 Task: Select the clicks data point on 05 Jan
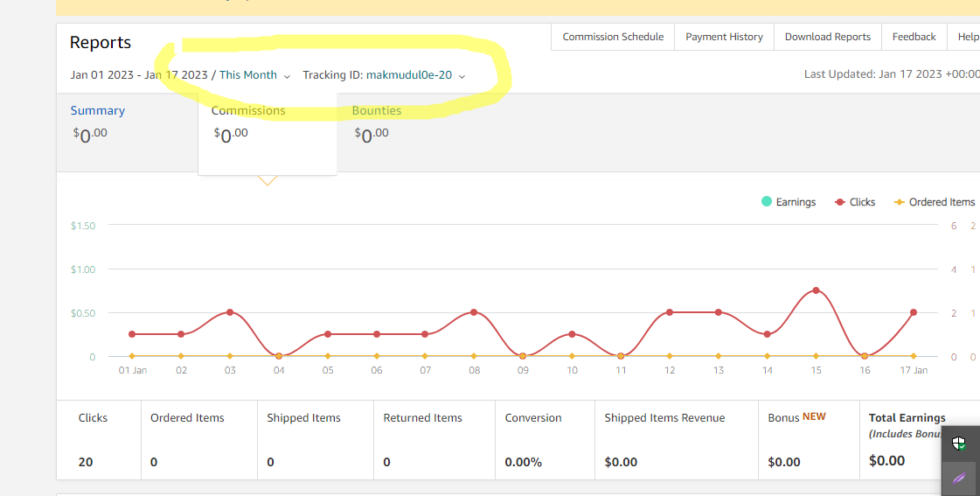point(328,334)
